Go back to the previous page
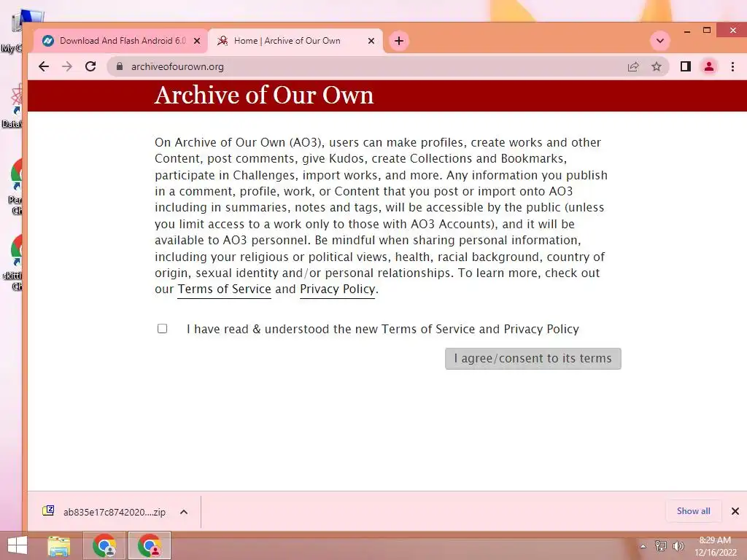This screenshot has width=747, height=560. pyautogui.click(x=44, y=66)
